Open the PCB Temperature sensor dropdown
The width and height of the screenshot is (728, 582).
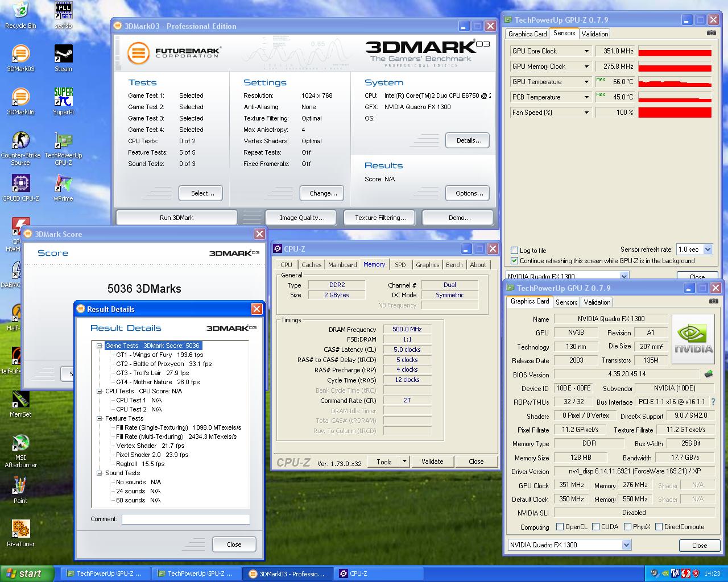(586, 97)
